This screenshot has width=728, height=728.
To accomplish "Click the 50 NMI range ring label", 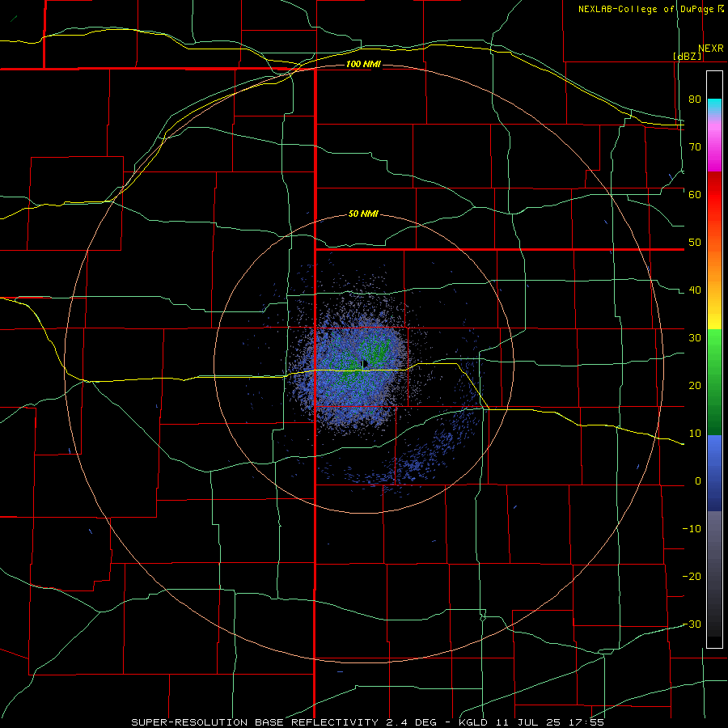I will tap(363, 214).
